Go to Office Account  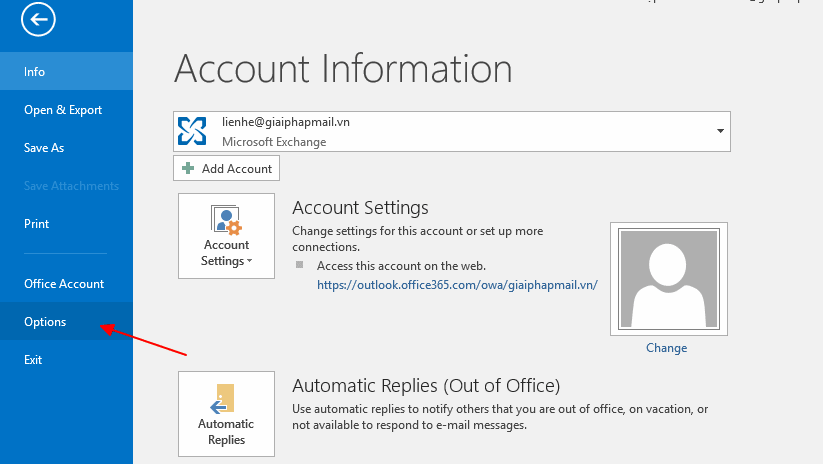[x=66, y=283]
